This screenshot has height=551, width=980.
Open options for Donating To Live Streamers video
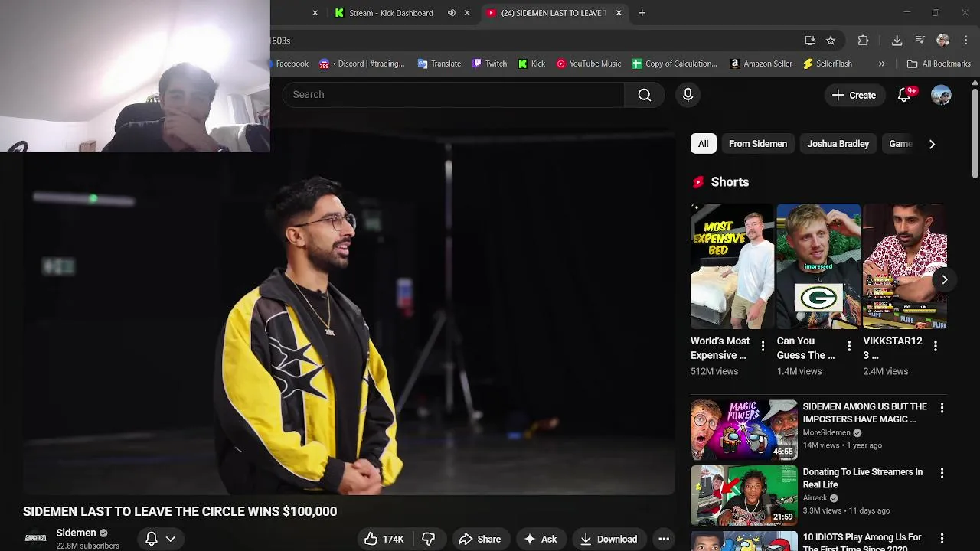point(942,473)
